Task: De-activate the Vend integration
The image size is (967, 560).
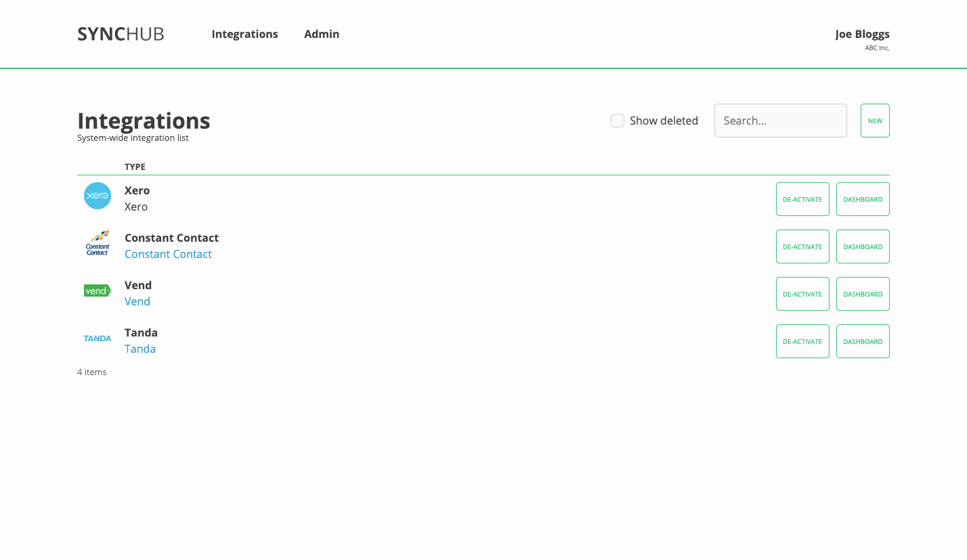Action: (802, 294)
